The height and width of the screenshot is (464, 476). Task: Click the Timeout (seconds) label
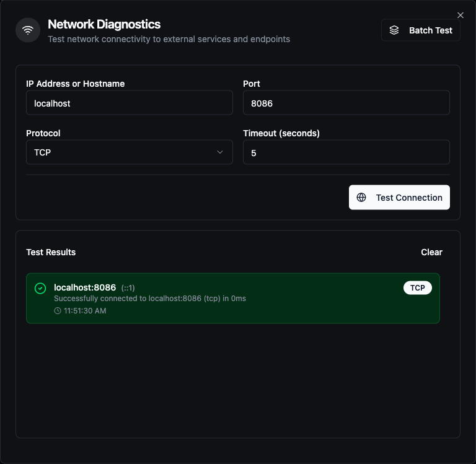281,133
